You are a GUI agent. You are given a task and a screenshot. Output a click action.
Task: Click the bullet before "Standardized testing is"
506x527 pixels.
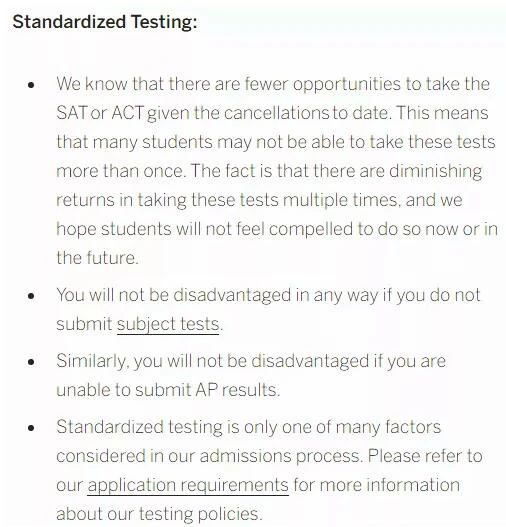[31, 428]
